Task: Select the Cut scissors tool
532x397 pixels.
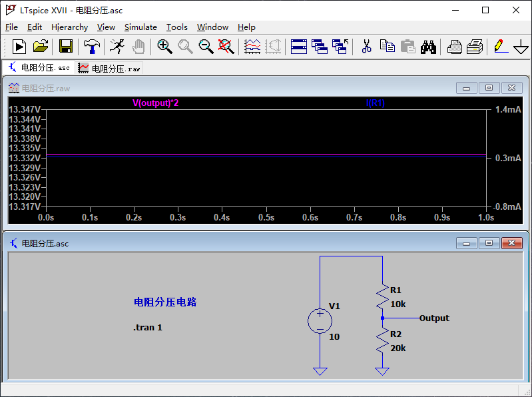Action: point(366,46)
